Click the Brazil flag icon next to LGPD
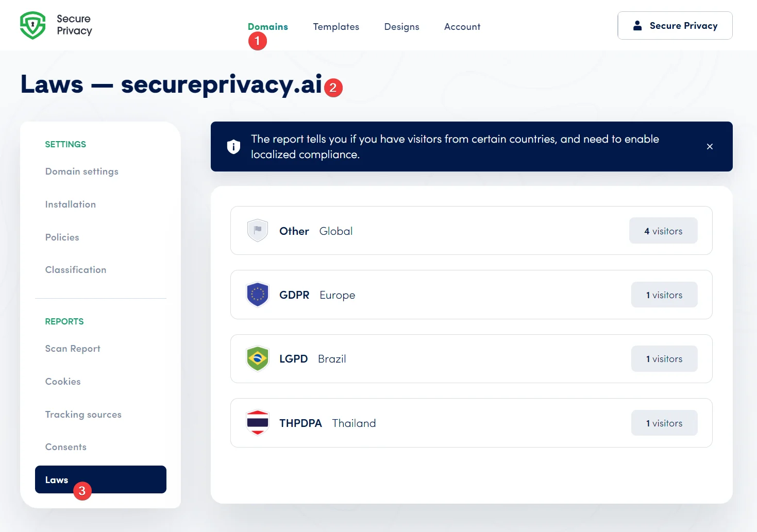 (257, 358)
